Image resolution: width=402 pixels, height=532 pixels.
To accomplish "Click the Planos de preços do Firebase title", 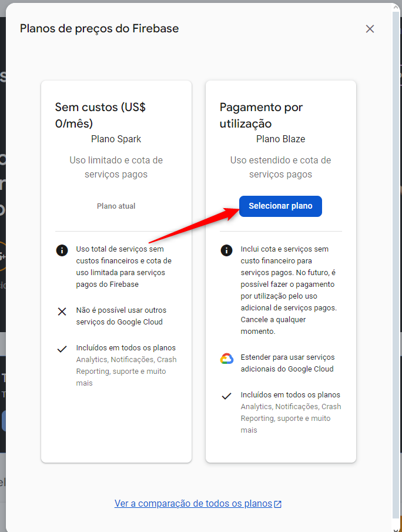I will point(99,28).
